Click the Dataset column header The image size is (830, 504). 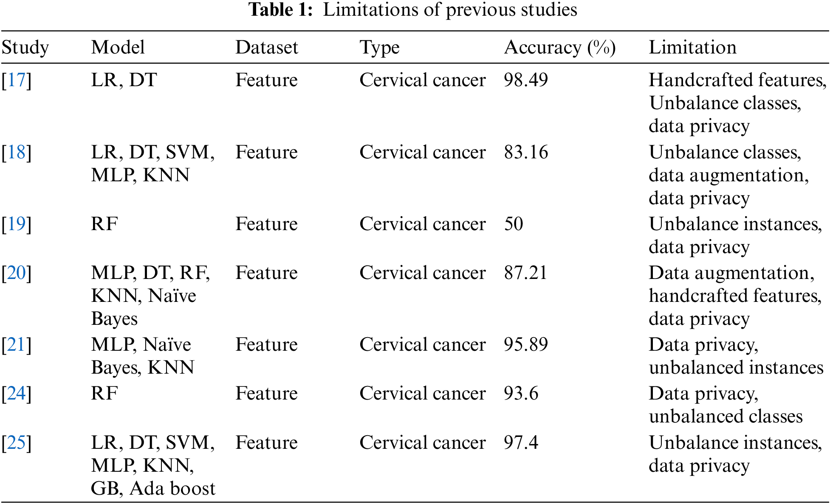click(267, 48)
